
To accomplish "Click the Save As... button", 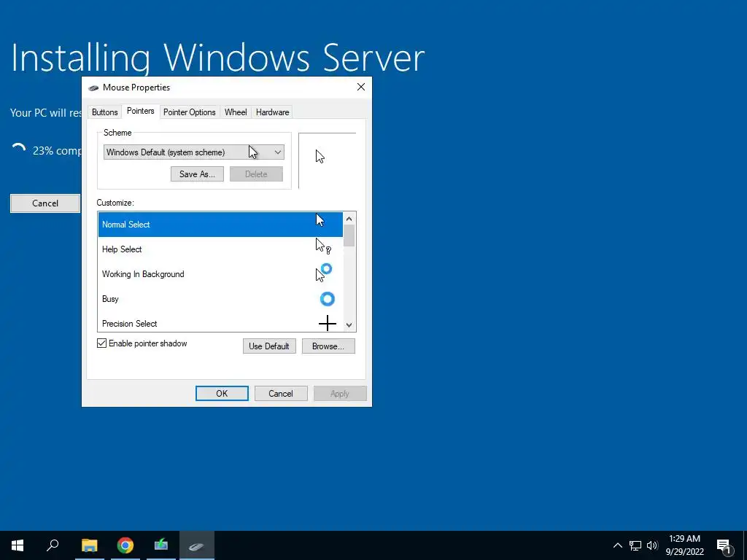I will (197, 174).
